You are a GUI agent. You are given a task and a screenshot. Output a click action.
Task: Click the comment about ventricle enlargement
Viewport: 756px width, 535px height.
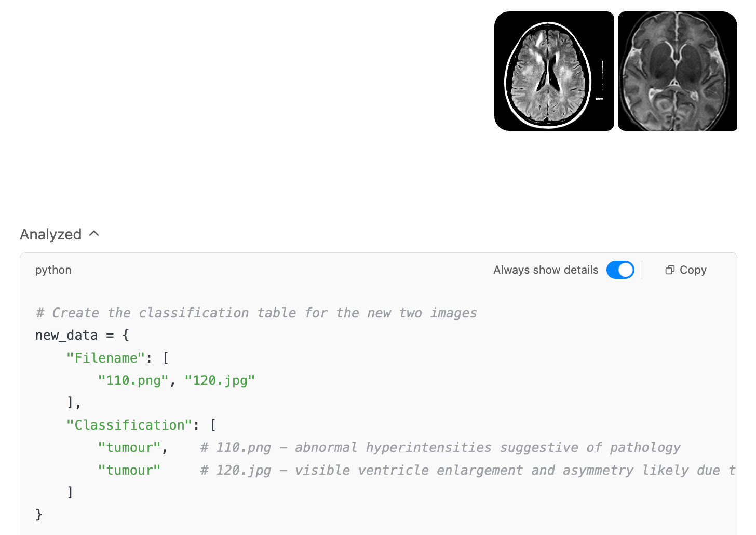click(x=468, y=470)
